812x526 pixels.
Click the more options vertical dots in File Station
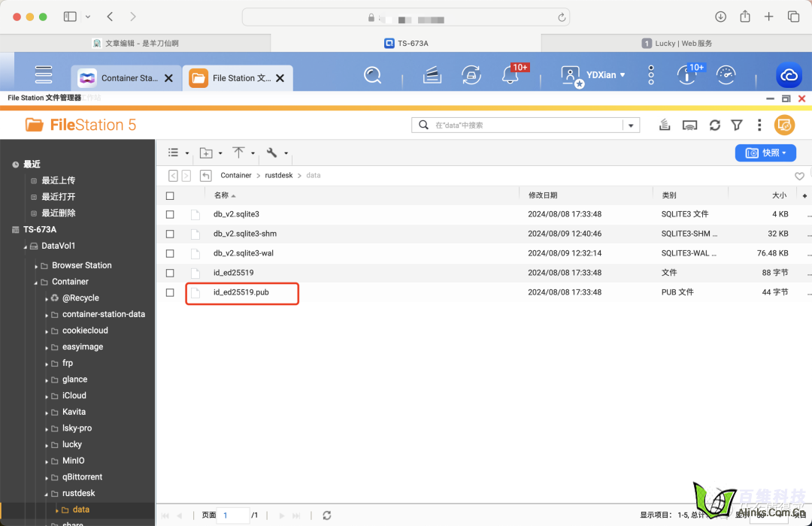point(759,125)
